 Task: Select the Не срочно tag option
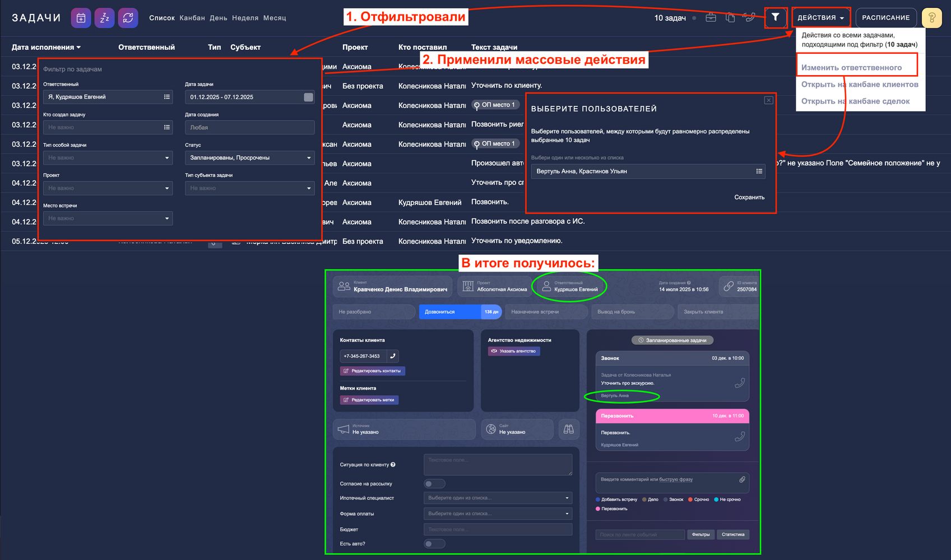pos(727,500)
